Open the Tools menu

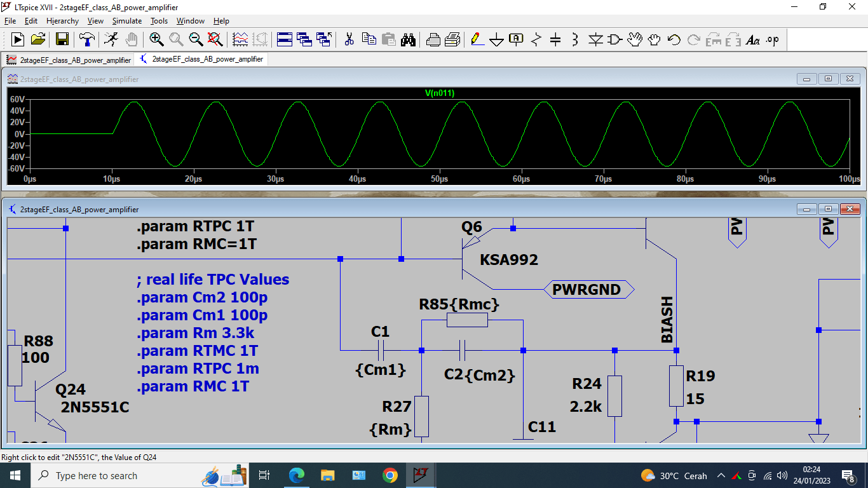point(159,21)
